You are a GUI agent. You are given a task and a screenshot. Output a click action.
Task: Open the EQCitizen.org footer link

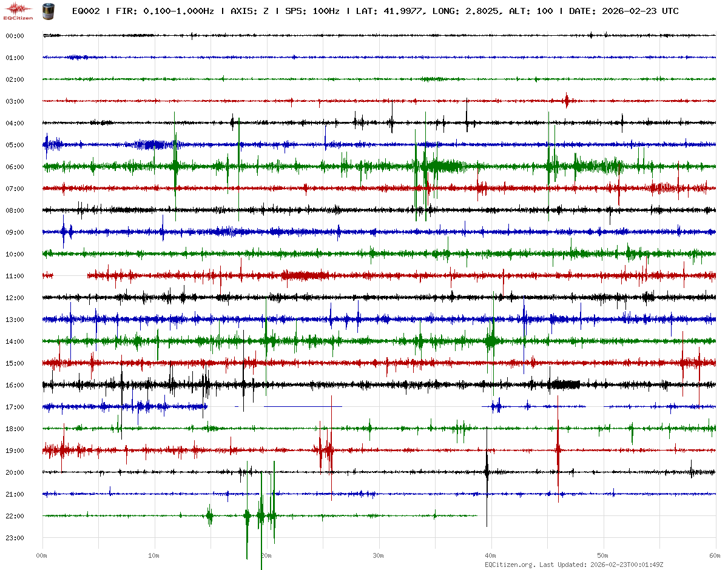point(510,565)
